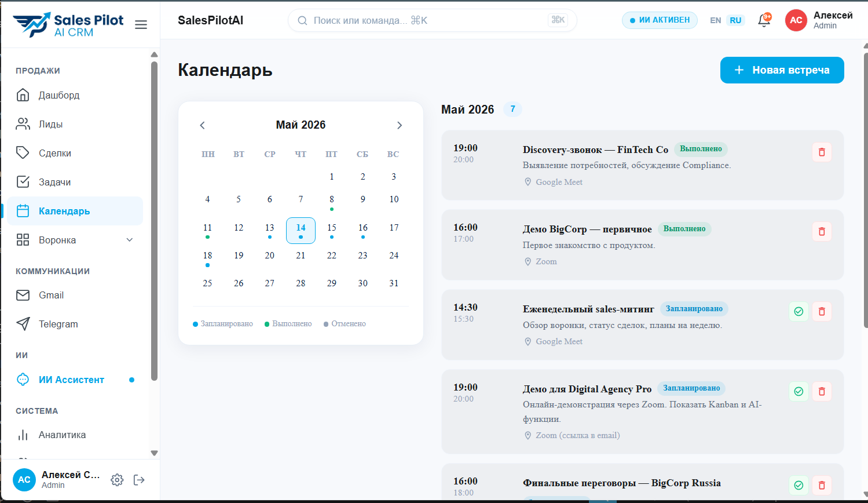Image resolution: width=868 pixels, height=503 pixels.
Task: Open the Демо BigCorp — первичное title
Action: (x=587, y=229)
